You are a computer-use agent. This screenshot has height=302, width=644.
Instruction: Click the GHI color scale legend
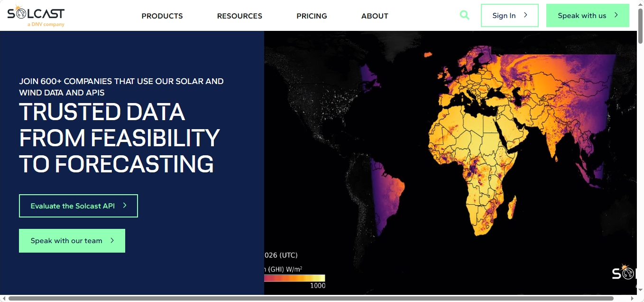pos(294,278)
